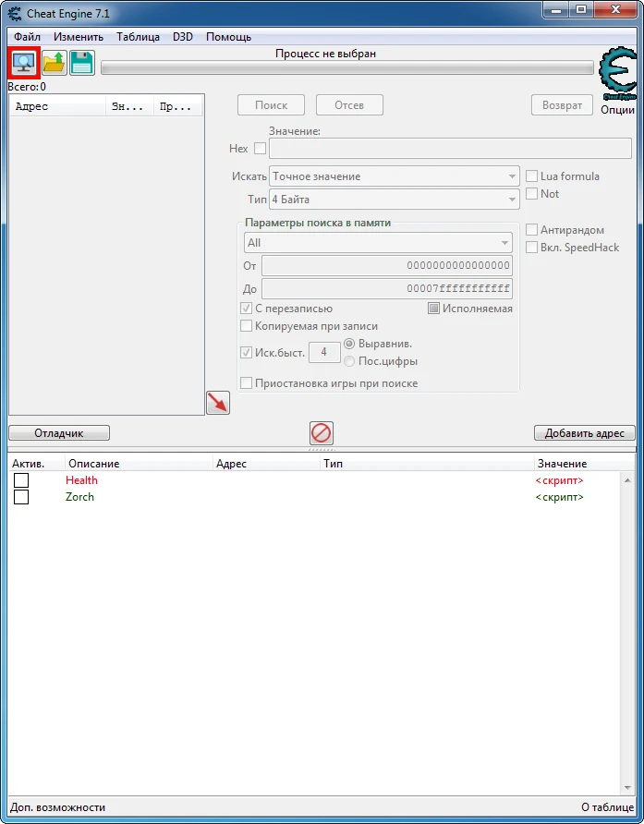Viewport: 644px width, 824px height.
Task: Copy selected addresses with red arrow
Action: tap(218, 403)
